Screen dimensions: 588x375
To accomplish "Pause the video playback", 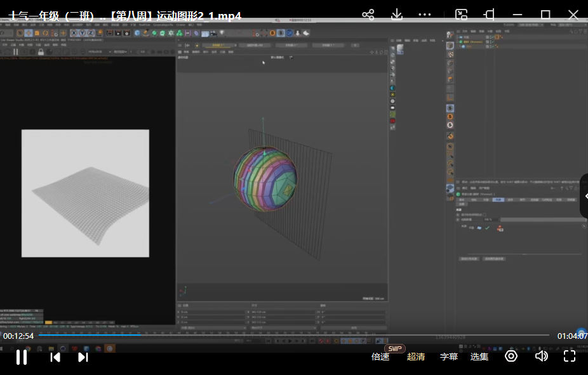I will (x=21, y=357).
